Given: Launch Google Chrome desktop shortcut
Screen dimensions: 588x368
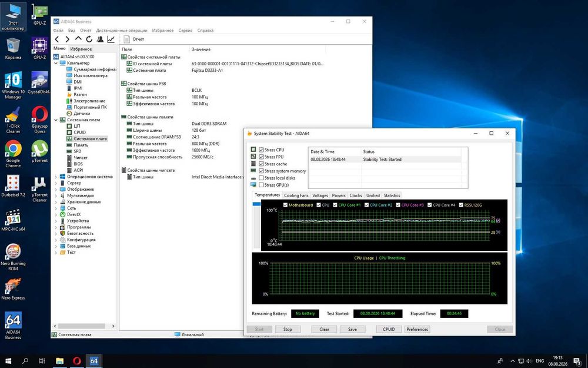Looking at the screenshot, I should [x=13, y=154].
